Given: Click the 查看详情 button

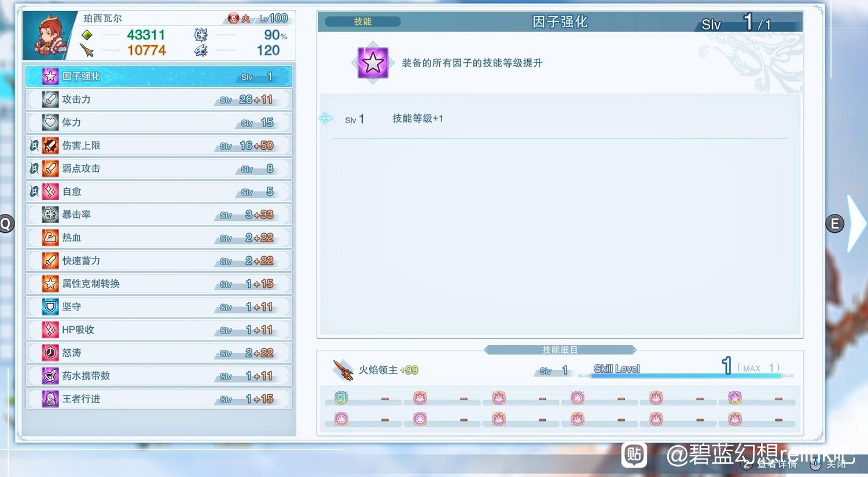Looking at the screenshot, I should 778,464.
